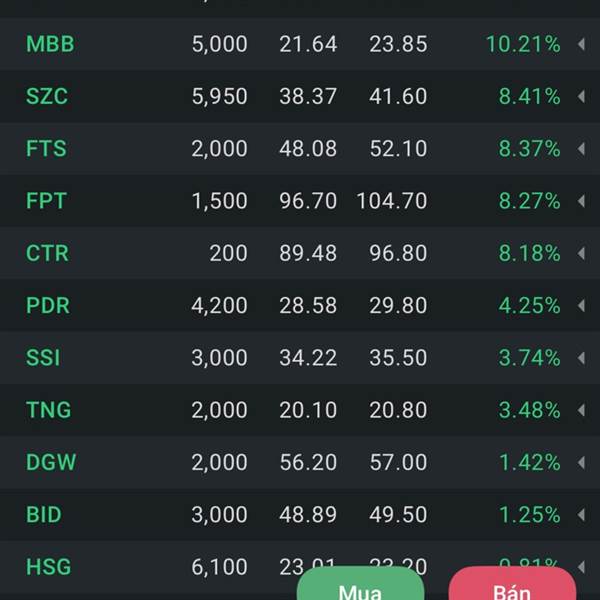Select the HSG ticker symbol

click(49, 567)
